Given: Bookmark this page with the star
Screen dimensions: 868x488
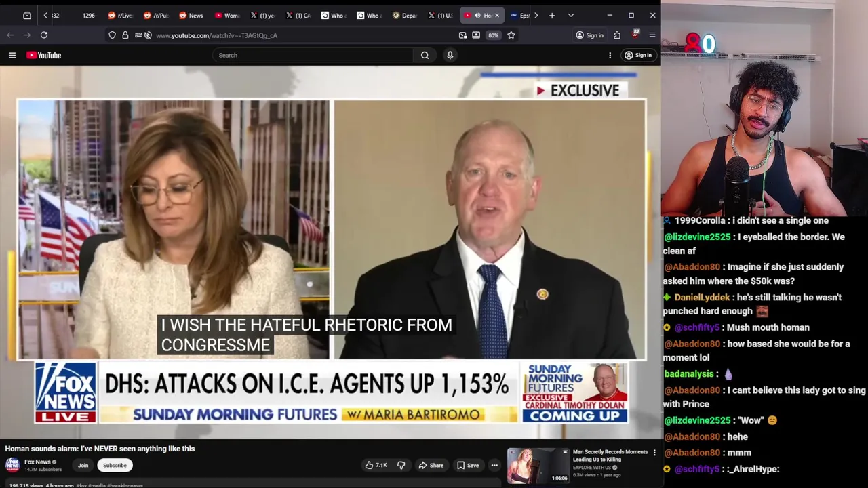Looking at the screenshot, I should tap(511, 35).
